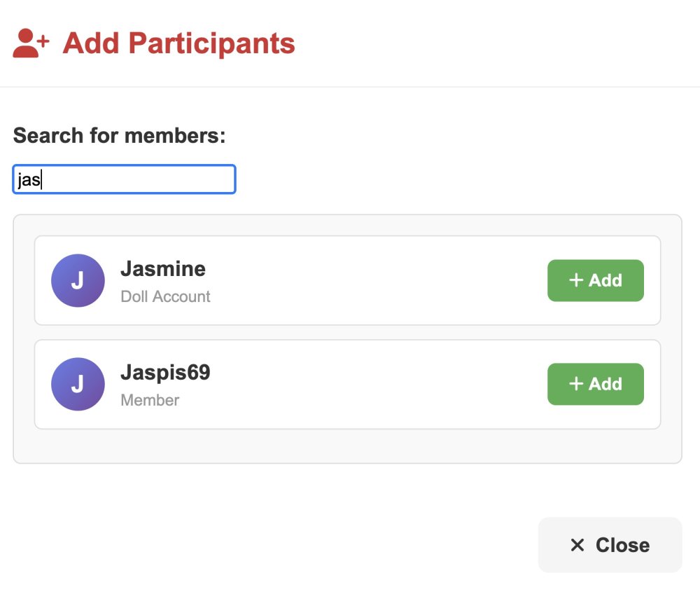Click the empty area below search results list
Viewport: 700px width, 592px height.
[x=347, y=446]
